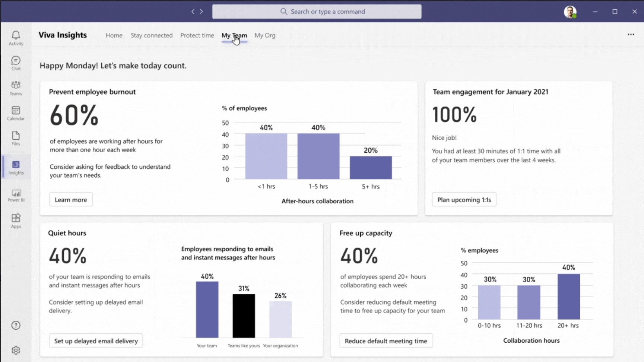Open Chat from the left rail

click(16, 63)
